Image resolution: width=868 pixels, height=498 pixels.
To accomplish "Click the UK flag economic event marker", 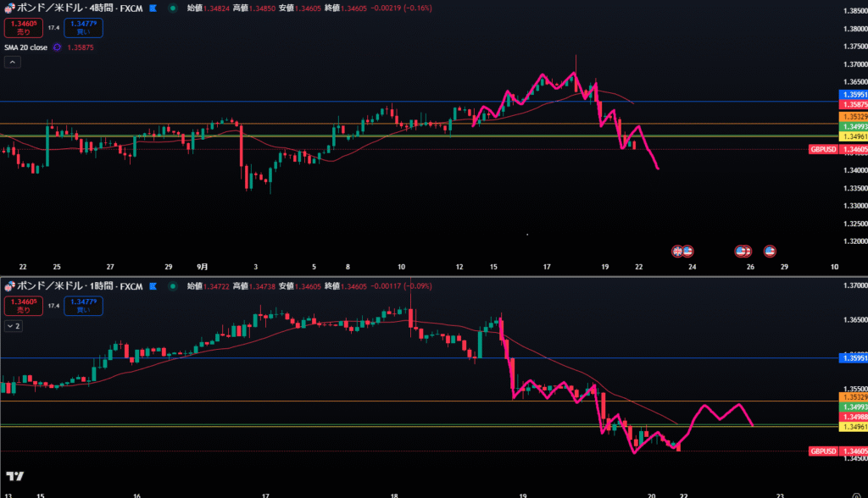I will click(x=678, y=251).
